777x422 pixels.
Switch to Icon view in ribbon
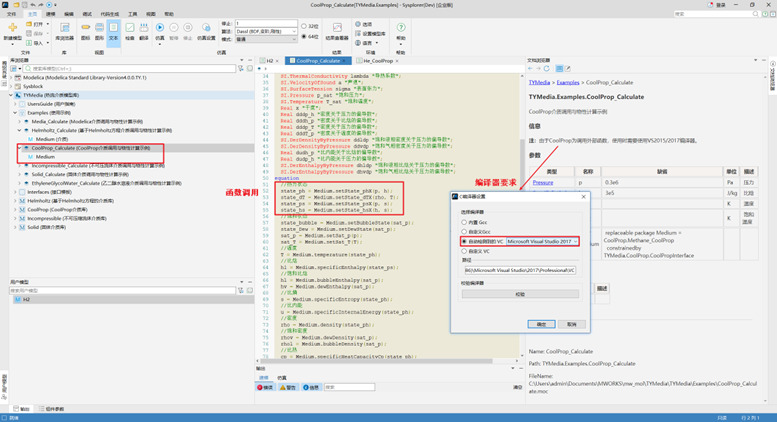[85, 28]
